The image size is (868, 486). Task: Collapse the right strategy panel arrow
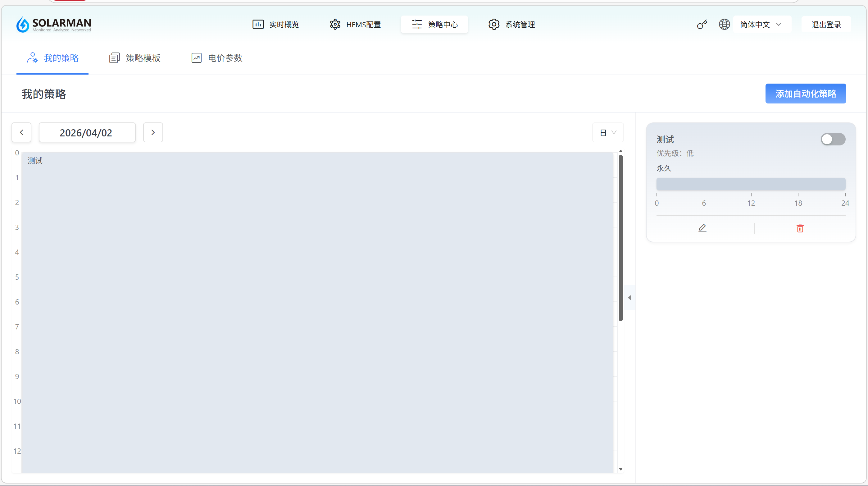[x=629, y=297]
